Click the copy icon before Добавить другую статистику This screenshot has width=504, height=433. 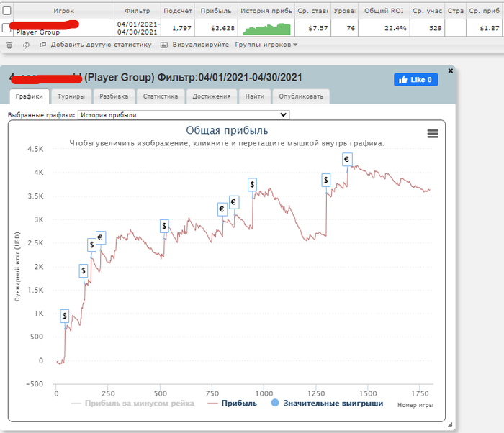42,45
